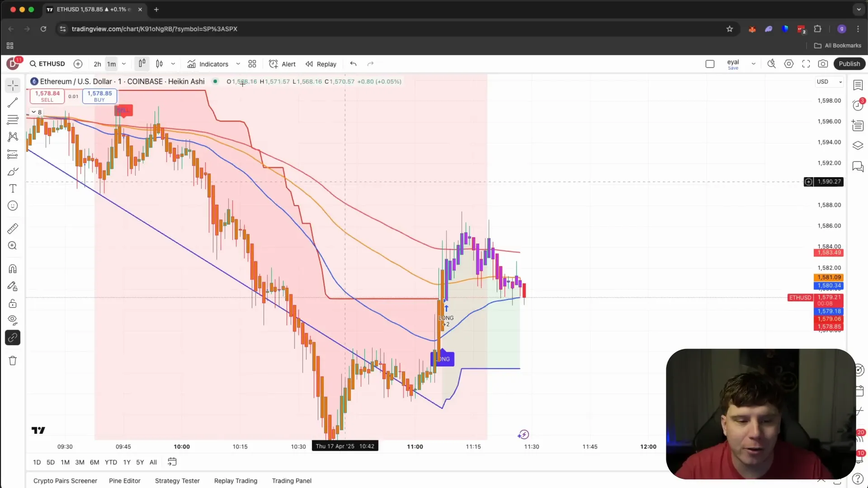Collapse the indicator legend with chevron 8

coord(37,112)
